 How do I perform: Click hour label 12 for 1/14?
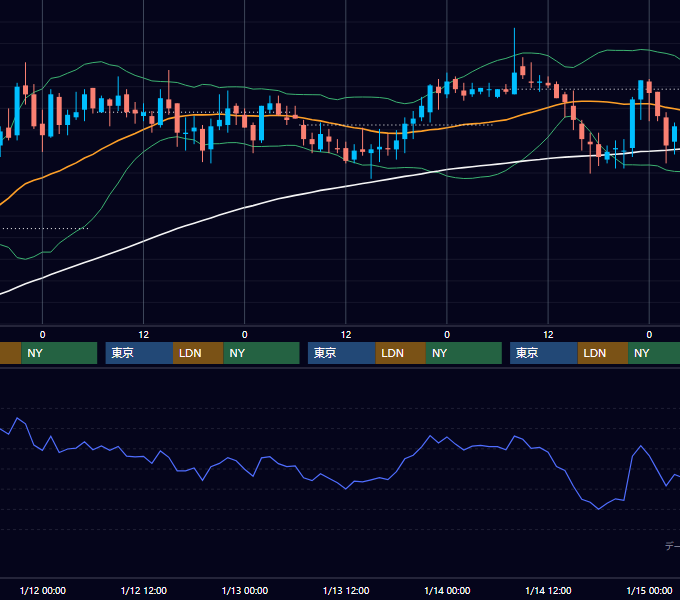click(x=548, y=335)
